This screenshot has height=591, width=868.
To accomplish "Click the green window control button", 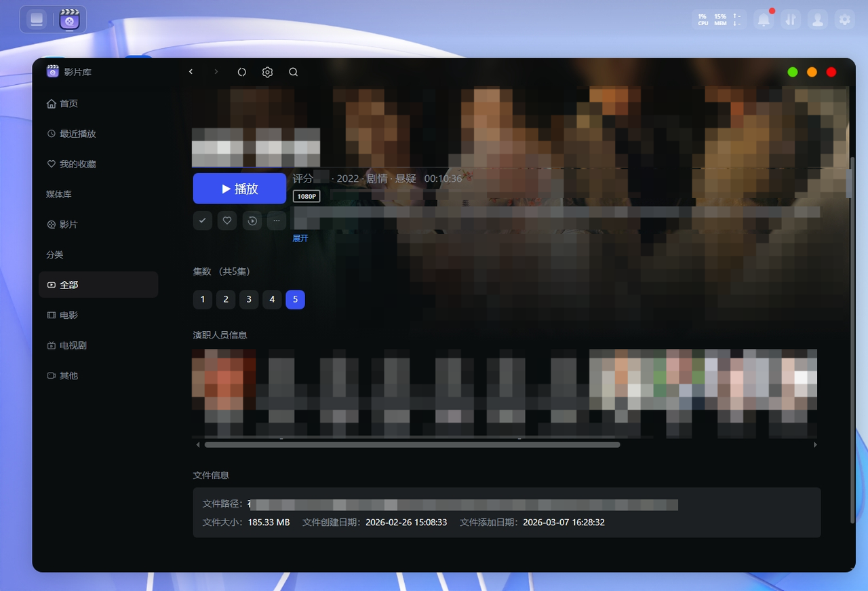I will pos(792,72).
